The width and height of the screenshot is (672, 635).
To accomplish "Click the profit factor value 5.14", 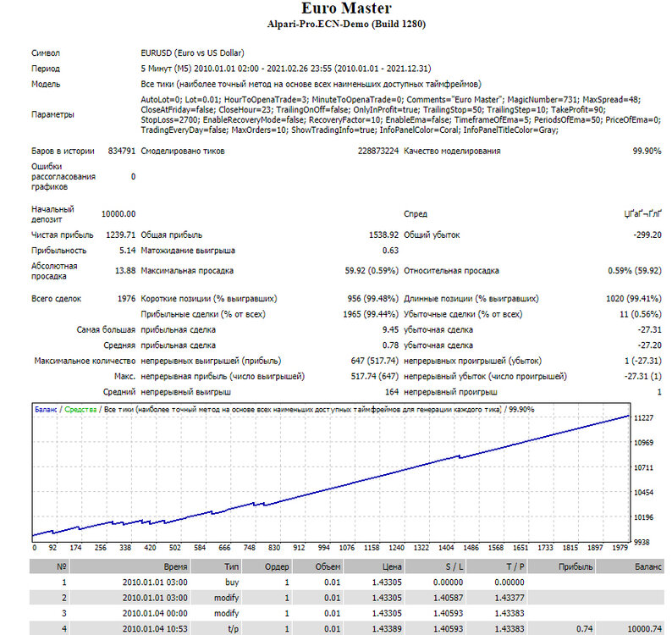I will click(x=127, y=251).
